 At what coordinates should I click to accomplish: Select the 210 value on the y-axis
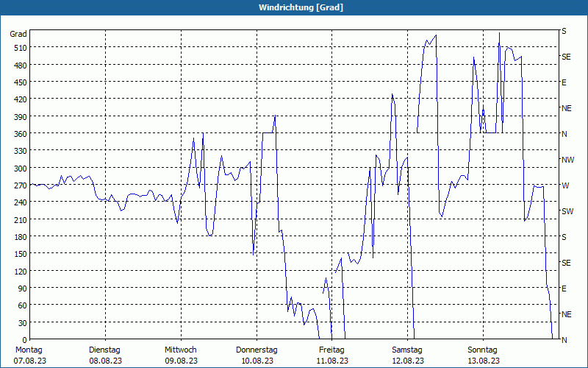[21, 219]
